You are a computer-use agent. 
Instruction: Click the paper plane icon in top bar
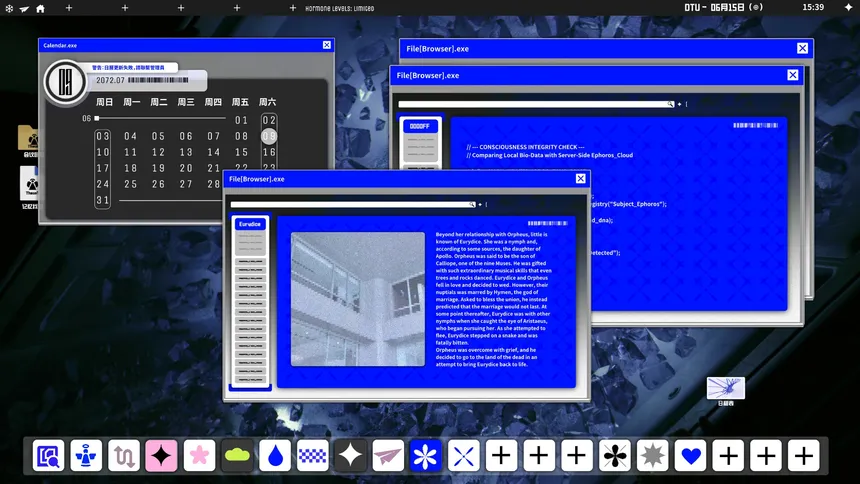tap(24, 9)
